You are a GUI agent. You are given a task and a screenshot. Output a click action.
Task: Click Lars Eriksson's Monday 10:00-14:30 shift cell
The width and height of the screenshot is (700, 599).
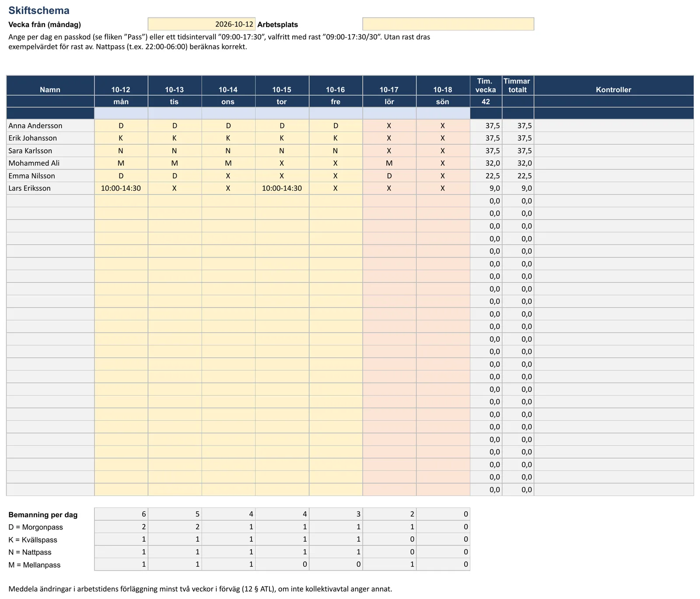(121, 188)
